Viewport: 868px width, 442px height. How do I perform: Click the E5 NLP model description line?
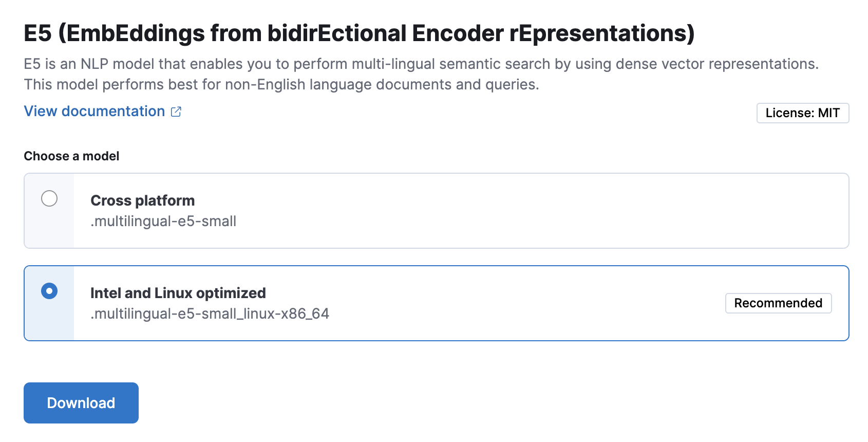(421, 64)
